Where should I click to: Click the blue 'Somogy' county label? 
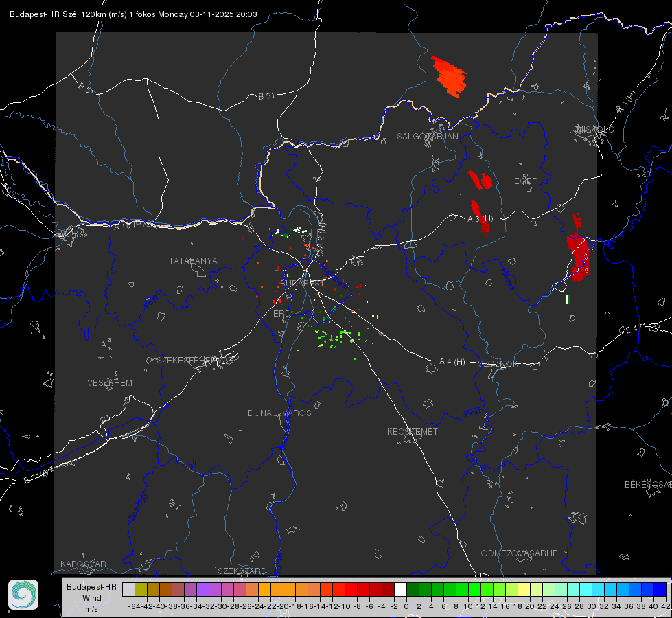click(x=138, y=507)
